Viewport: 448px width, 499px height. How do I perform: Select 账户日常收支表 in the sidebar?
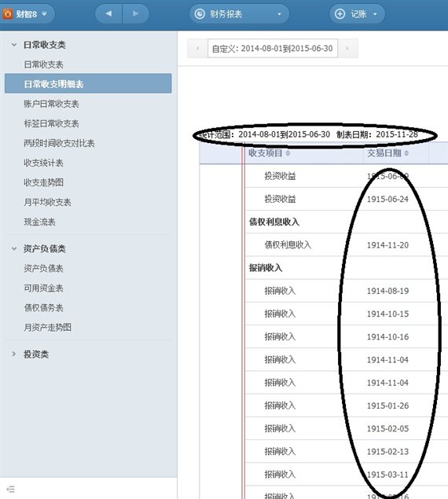pyautogui.click(x=51, y=104)
